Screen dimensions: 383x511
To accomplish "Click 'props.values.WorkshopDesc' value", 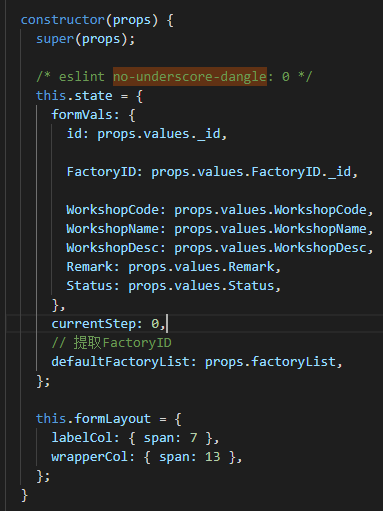I will coord(270,248).
